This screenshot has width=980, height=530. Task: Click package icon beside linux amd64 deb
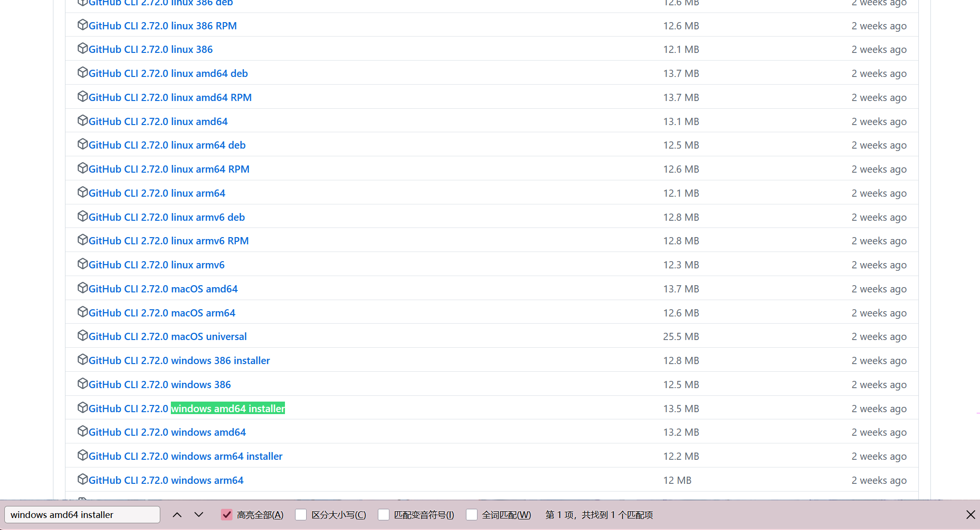pos(82,72)
